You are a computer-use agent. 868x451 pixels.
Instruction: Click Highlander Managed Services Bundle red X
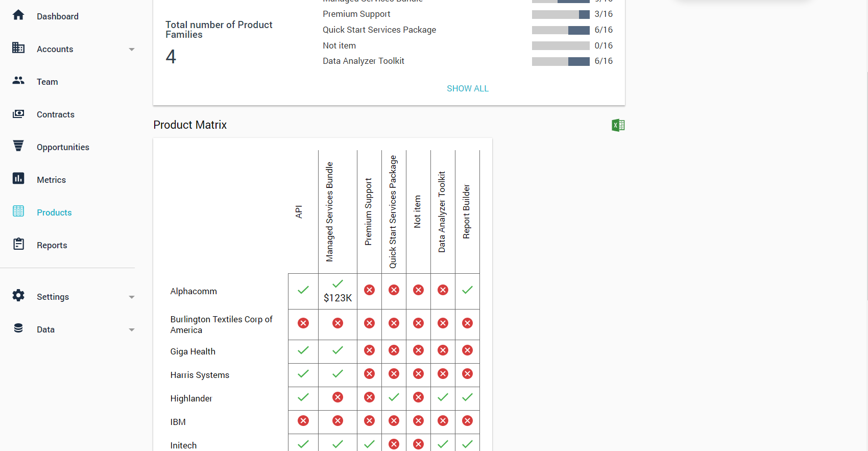[x=338, y=397]
